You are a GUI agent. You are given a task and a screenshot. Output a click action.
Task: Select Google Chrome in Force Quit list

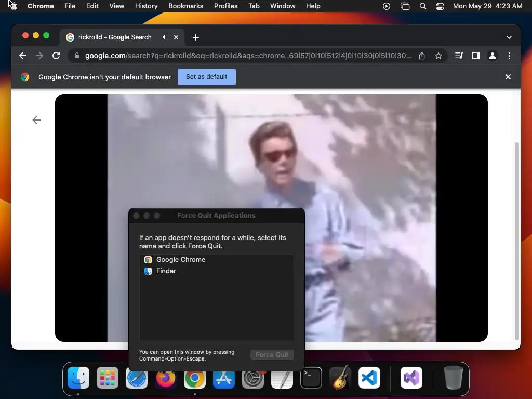217,260
